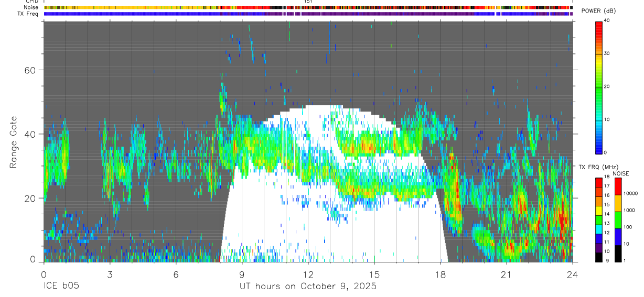Click the "13" label in TX FRQ legend
Screen dimensions: 644x297
point(606,224)
